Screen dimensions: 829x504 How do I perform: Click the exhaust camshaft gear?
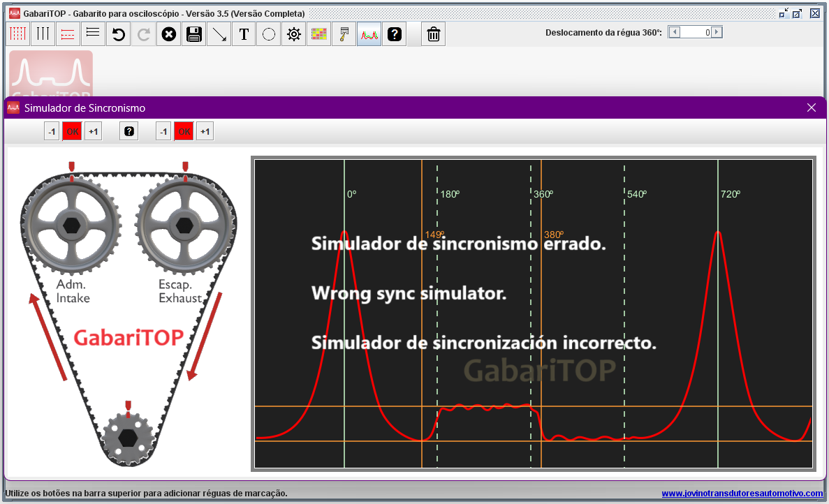pos(184,225)
